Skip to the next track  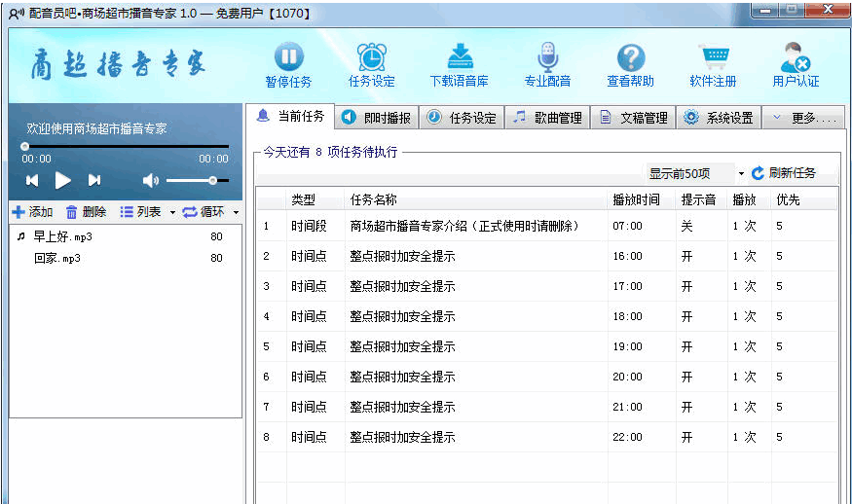point(94,180)
